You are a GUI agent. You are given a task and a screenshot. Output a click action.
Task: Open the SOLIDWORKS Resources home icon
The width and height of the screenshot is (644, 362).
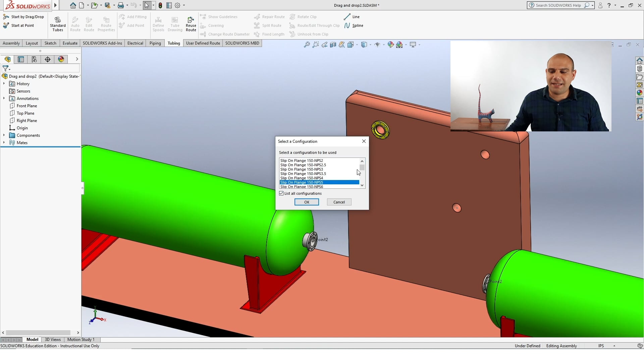pos(639,61)
